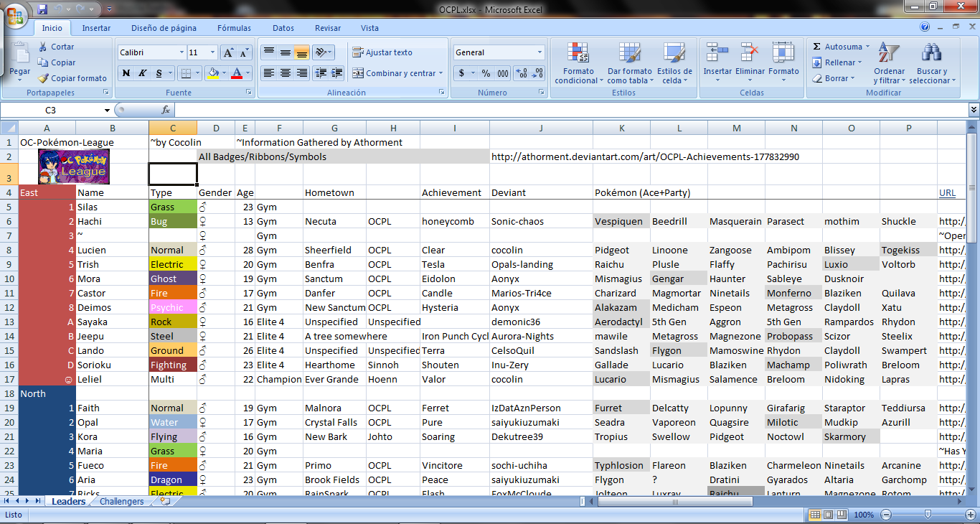Save the workbook from quick access toolbar

point(42,9)
